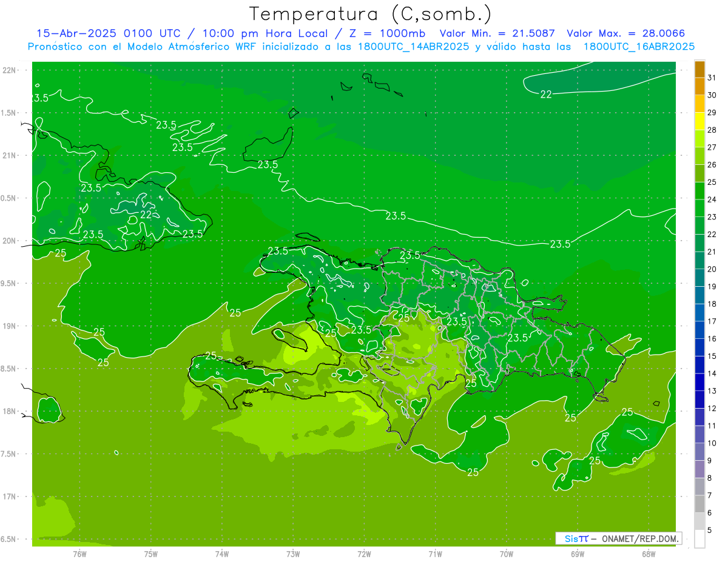Click the "73W" longitude axis label

(293, 554)
